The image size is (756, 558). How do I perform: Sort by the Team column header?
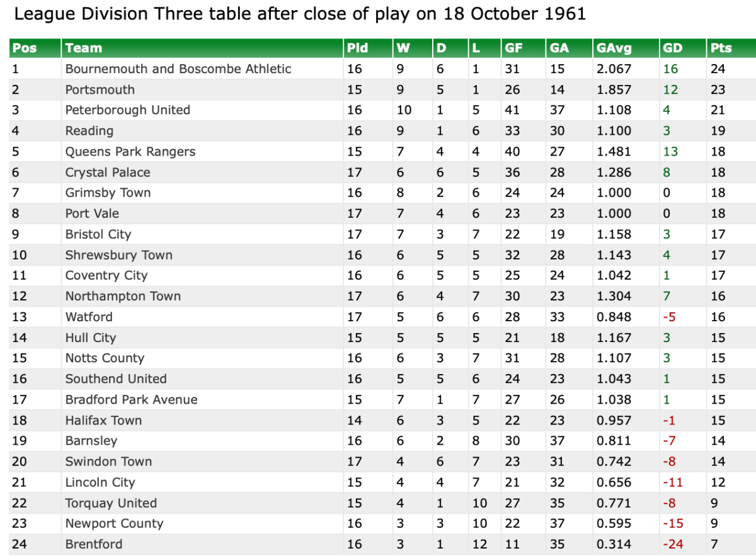(x=84, y=48)
